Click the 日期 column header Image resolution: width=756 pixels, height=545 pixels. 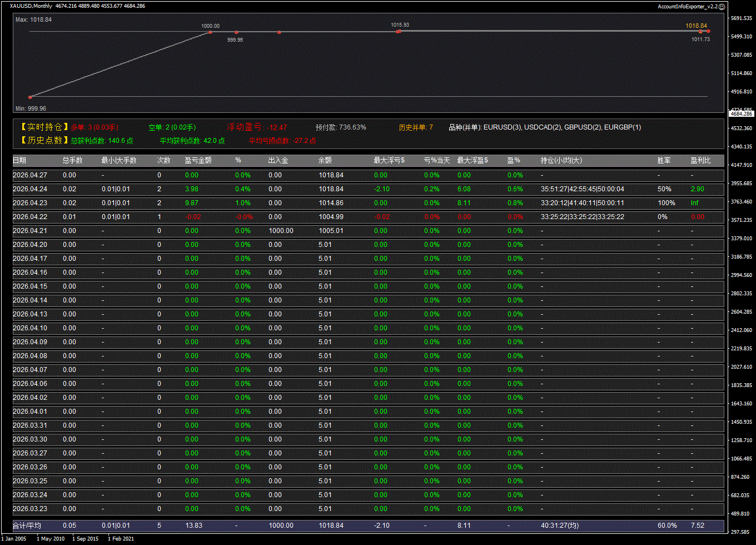tap(19, 161)
